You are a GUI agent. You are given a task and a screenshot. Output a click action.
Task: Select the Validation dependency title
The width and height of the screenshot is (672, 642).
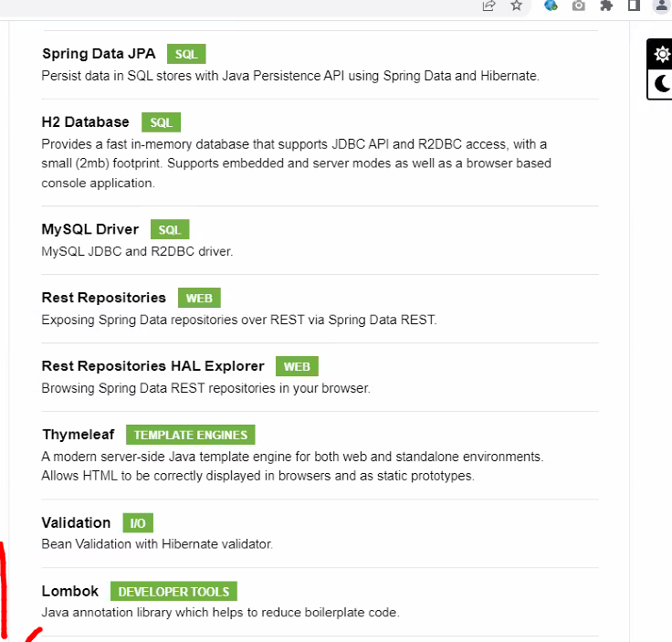point(77,523)
